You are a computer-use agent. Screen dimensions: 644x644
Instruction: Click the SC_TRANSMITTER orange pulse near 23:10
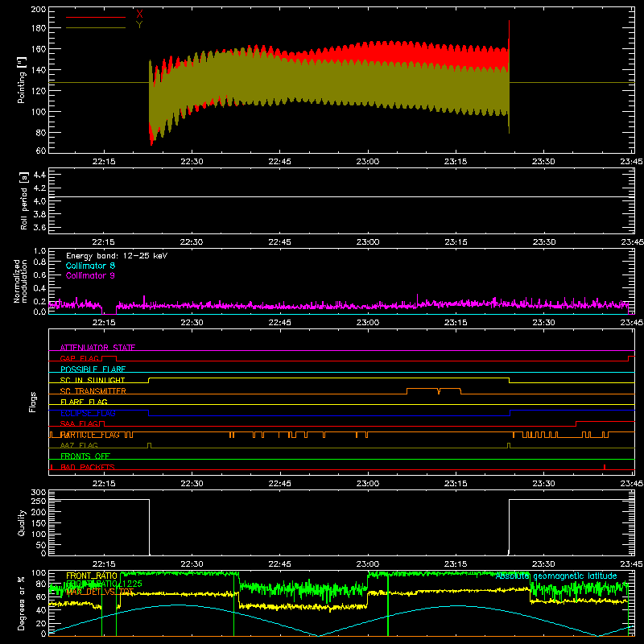click(434, 390)
